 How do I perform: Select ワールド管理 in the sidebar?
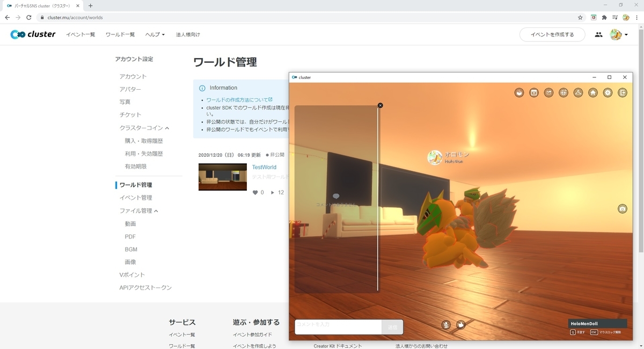pyautogui.click(x=136, y=185)
